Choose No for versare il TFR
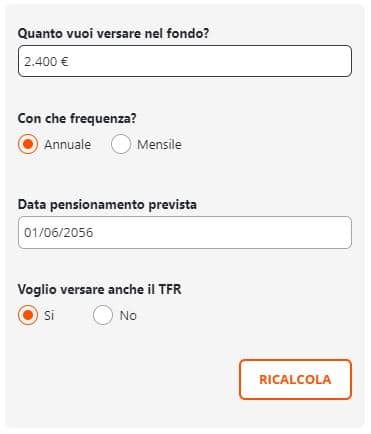Image resolution: width=371 pixels, height=434 pixels. [103, 315]
